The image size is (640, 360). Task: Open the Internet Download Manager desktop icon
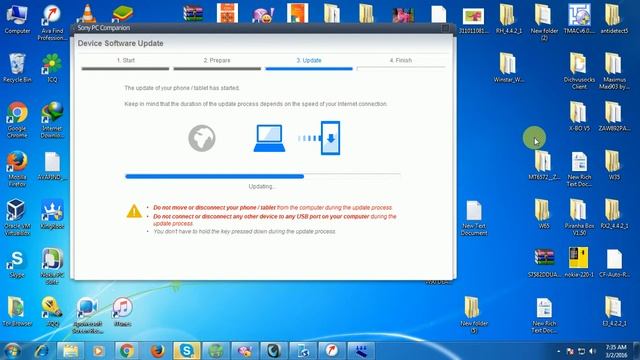(52, 120)
